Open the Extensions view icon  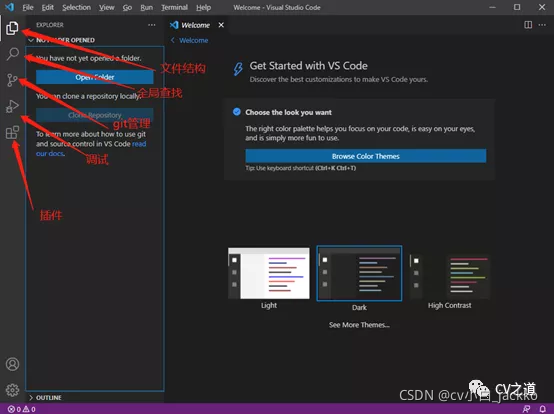tap(12, 132)
